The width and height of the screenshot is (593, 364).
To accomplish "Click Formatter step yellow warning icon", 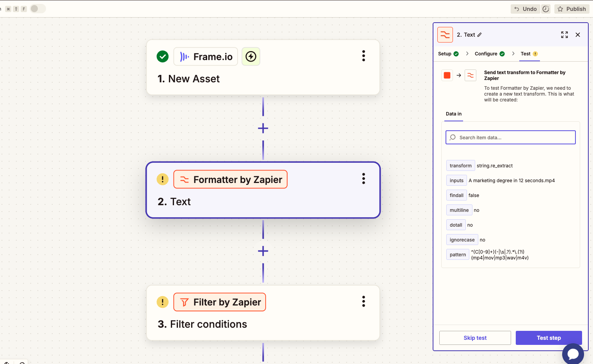I will pyautogui.click(x=163, y=179).
